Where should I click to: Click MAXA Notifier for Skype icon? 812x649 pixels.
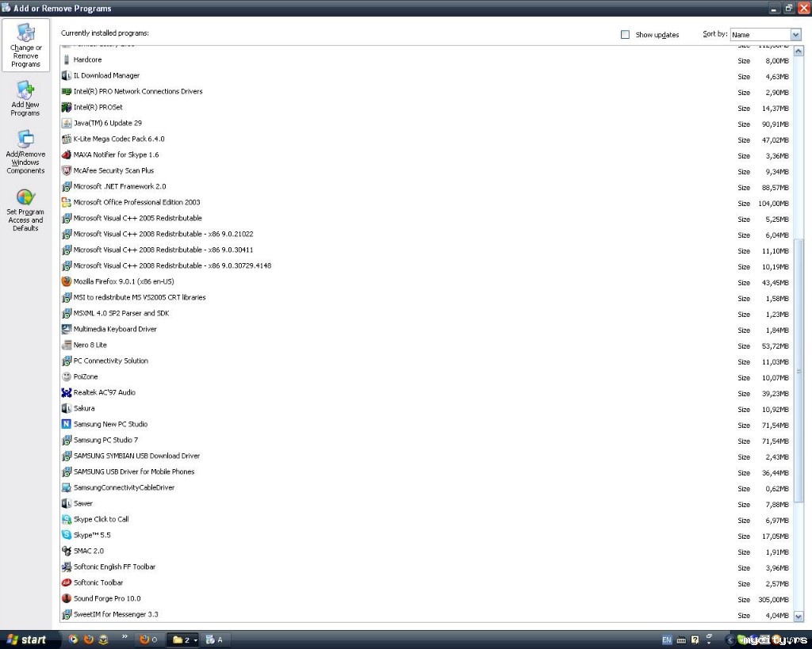(x=67, y=155)
